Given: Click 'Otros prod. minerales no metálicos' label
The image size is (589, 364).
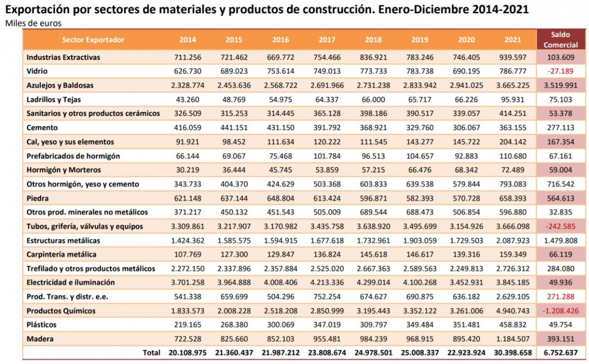Looking at the screenshot, I should point(87,212).
